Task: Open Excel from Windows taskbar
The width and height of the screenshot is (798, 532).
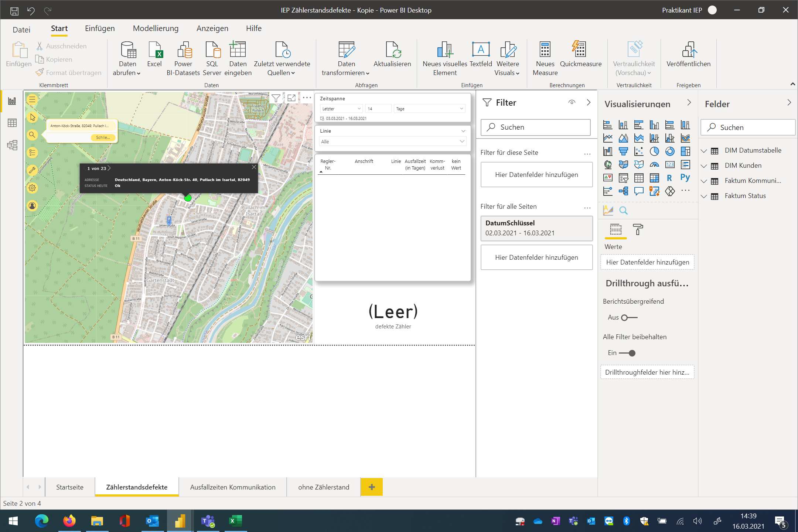Action: (x=235, y=521)
